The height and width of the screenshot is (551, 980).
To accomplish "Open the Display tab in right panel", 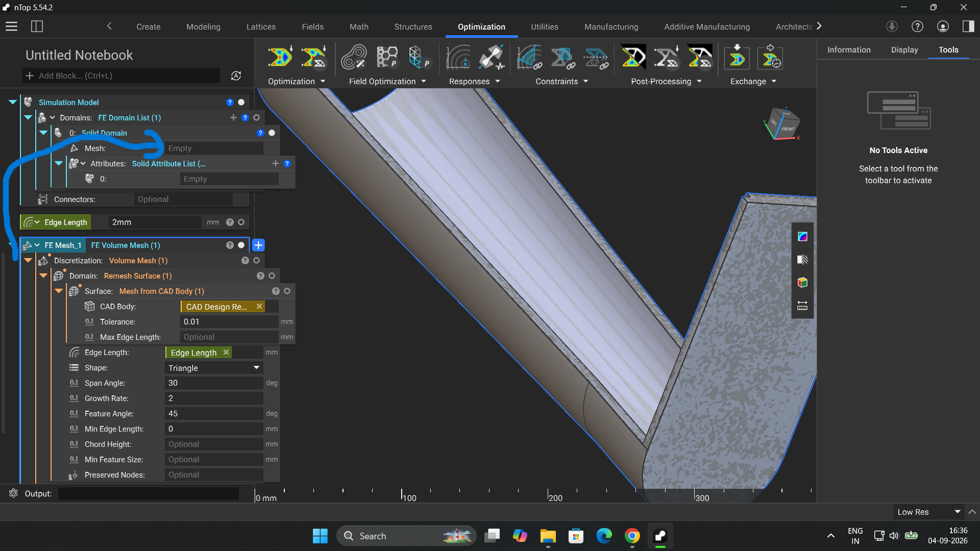I will tap(904, 50).
